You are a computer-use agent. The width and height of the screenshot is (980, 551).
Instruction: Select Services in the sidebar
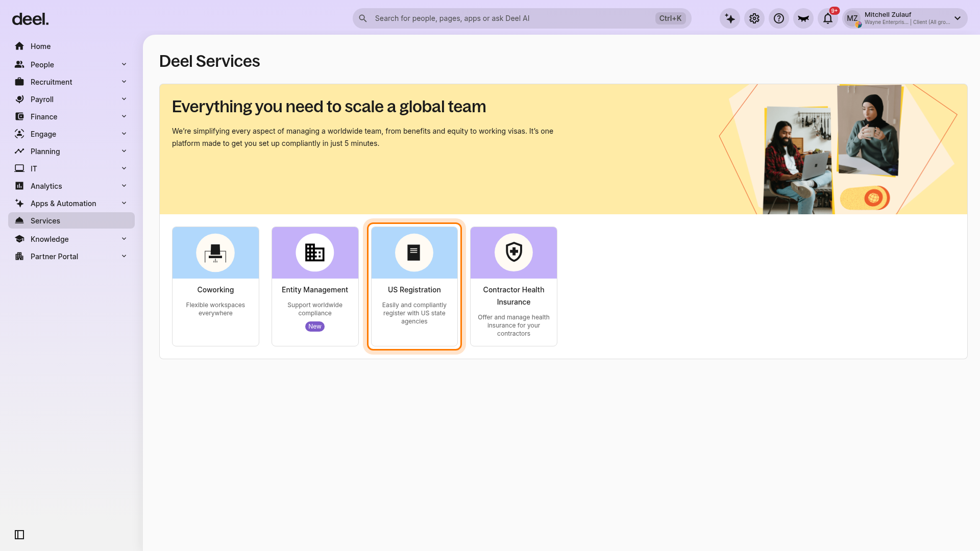tap(71, 221)
